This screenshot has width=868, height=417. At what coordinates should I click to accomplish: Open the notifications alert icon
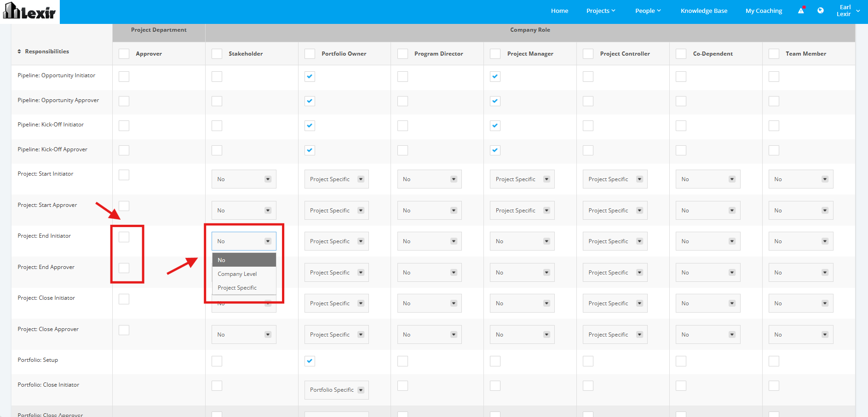801,10
